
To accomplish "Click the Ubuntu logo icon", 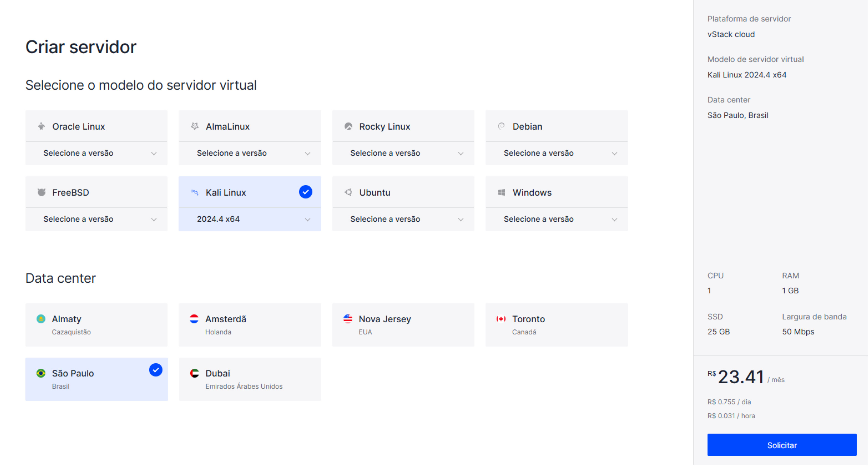I will 348,193.
